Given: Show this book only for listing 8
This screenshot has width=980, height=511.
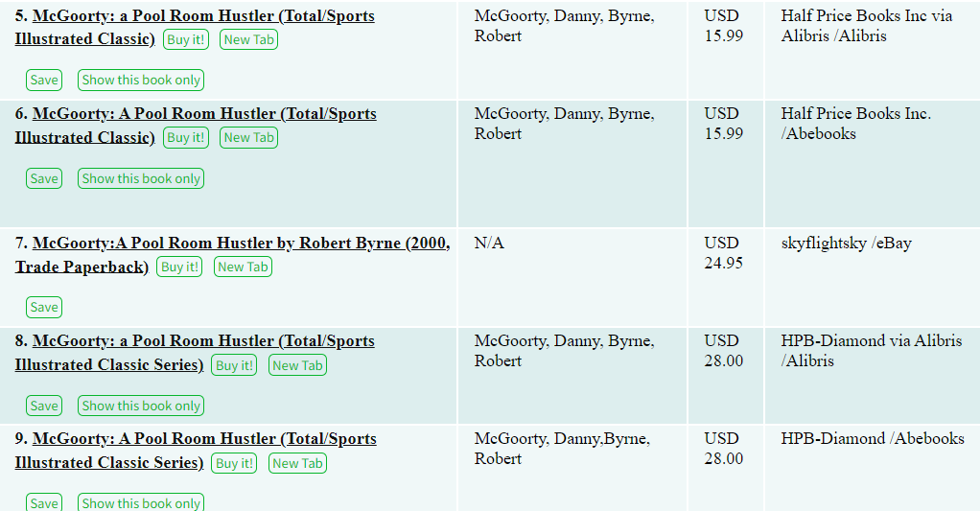Looking at the screenshot, I should (x=141, y=406).
